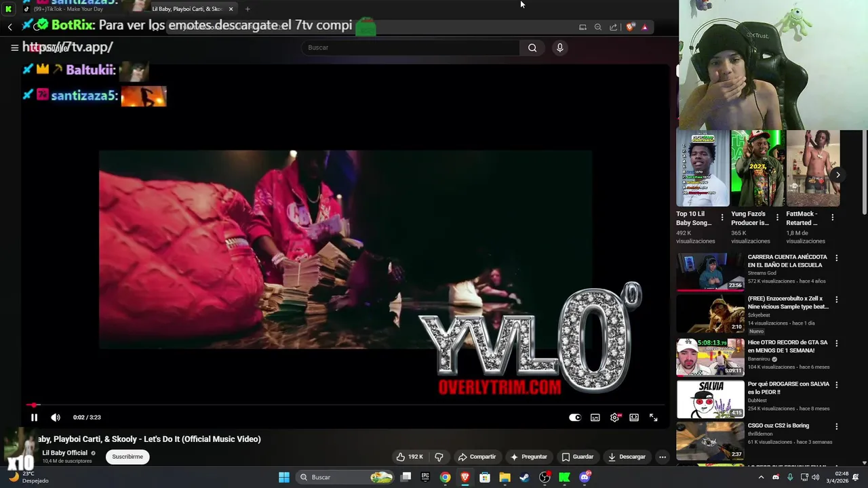Open options for Top 10 Lil Baby short

tap(722, 218)
